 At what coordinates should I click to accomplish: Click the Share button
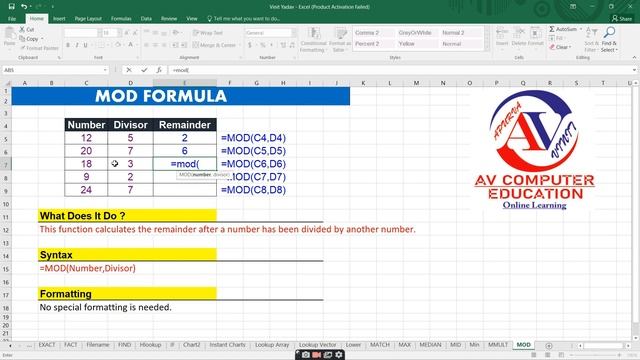pos(622,18)
